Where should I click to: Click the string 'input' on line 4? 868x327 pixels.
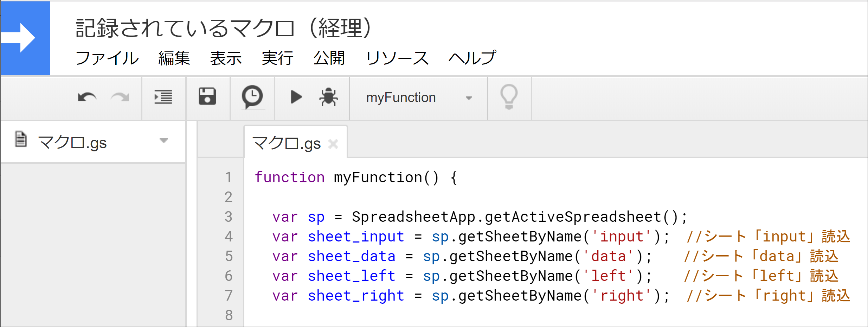622,237
